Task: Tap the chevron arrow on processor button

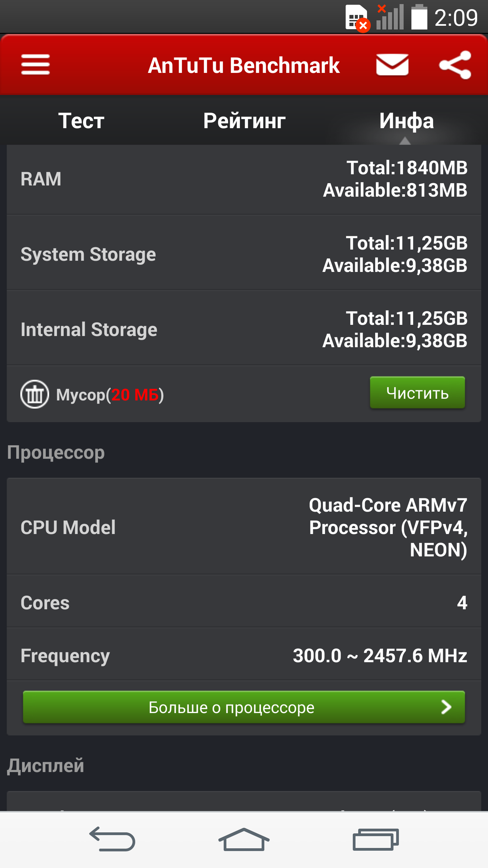Action: (446, 707)
